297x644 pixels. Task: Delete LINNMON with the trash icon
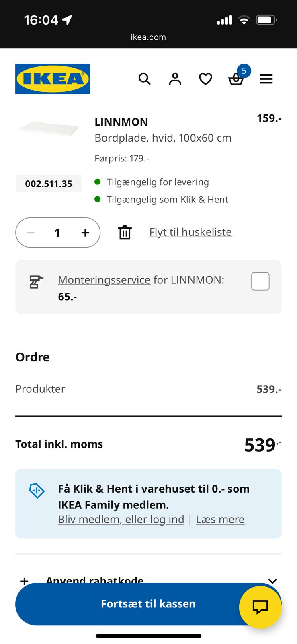click(125, 233)
